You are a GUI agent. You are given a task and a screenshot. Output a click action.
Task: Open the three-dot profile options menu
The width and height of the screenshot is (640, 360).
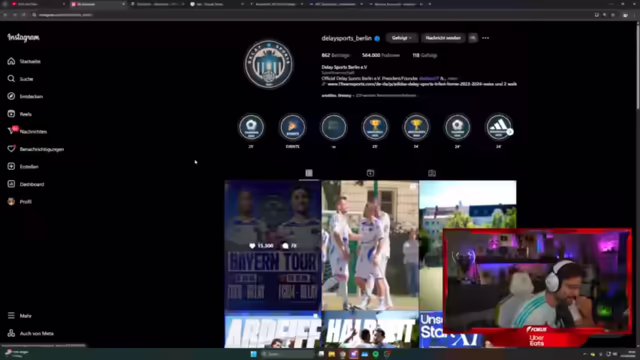[x=485, y=38]
